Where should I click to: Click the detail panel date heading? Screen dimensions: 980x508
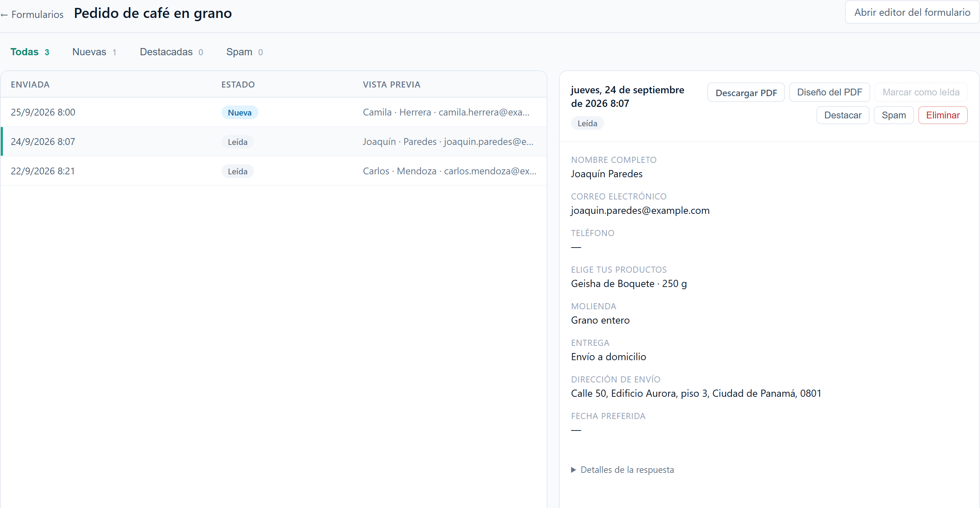pos(627,97)
